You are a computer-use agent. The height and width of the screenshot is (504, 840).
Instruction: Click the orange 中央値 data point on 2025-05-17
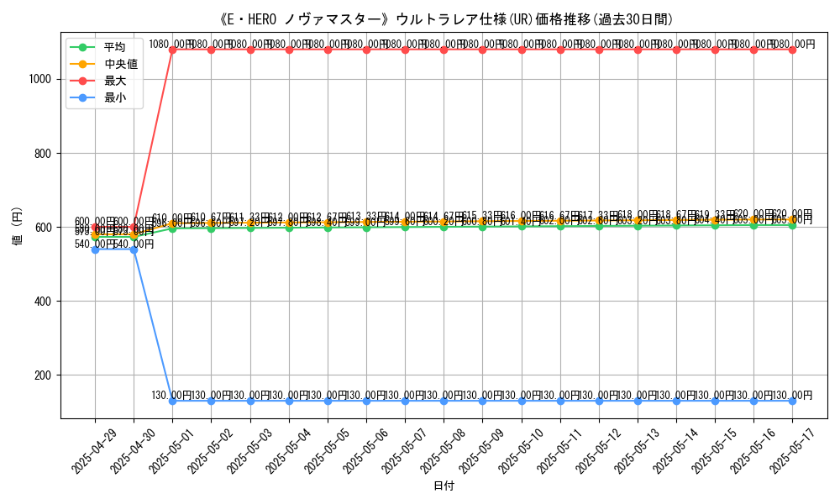[792, 220]
